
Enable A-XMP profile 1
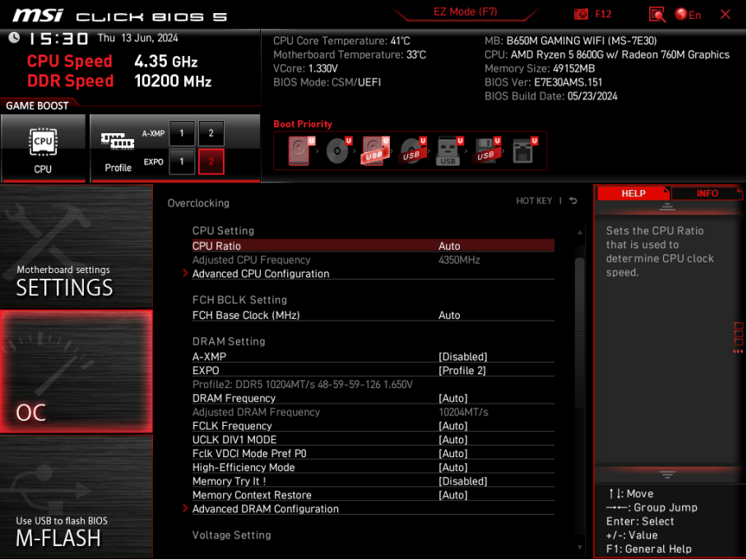182,133
